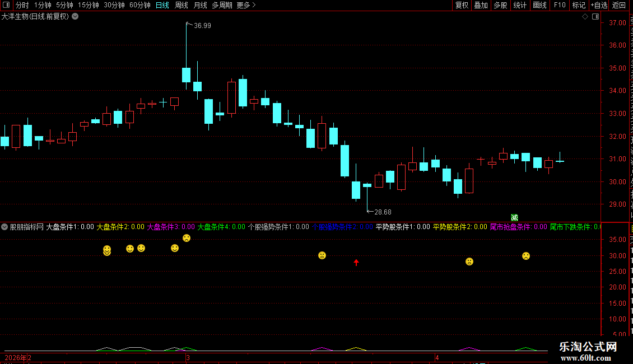
Task: Click the sad face below 大盘条件3 label
Action: [x=187, y=238]
